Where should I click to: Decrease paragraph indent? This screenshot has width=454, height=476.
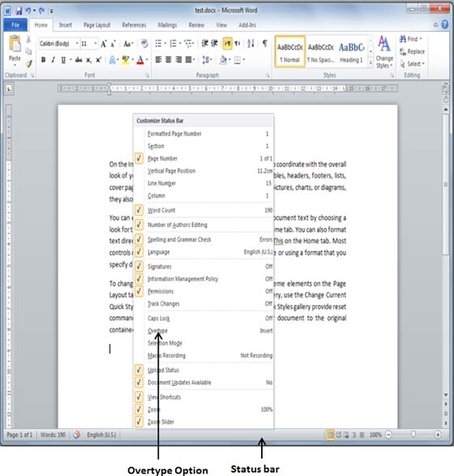(x=205, y=44)
